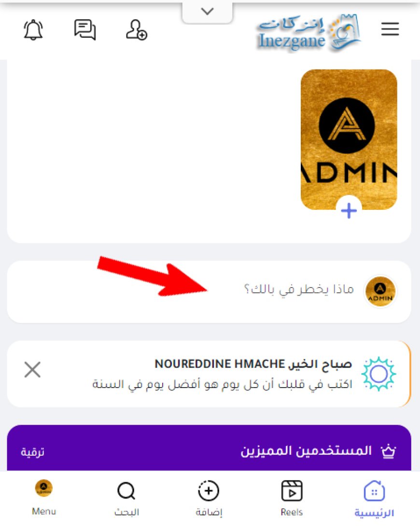This screenshot has height=532, width=420.
Task: Open the Reels tab
Action: [x=292, y=498]
